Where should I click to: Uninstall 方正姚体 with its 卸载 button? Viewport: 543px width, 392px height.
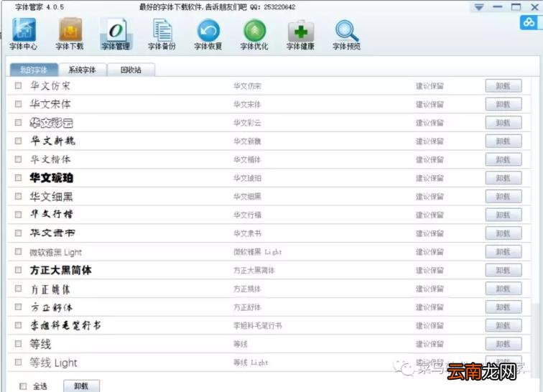pyautogui.click(x=503, y=289)
